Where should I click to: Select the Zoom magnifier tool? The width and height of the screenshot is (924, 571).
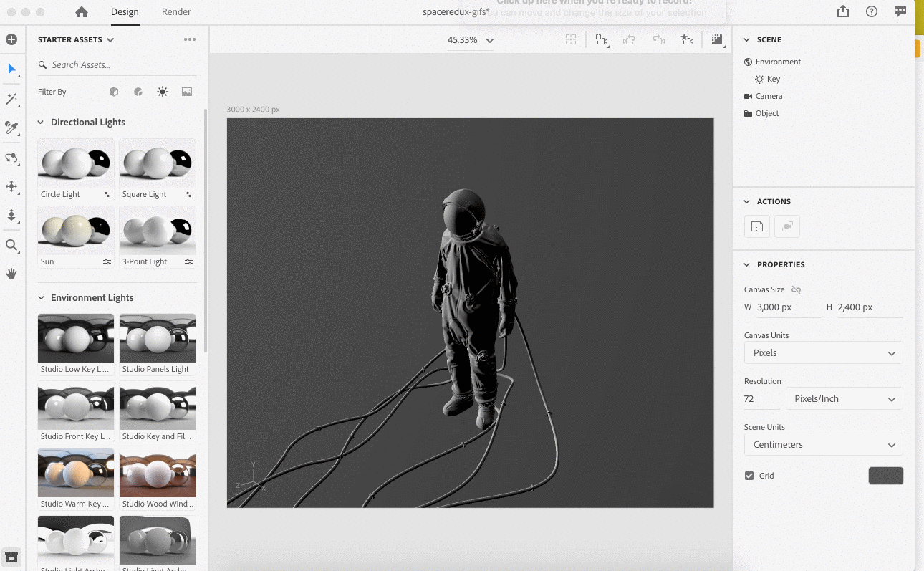(x=11, y=245)
